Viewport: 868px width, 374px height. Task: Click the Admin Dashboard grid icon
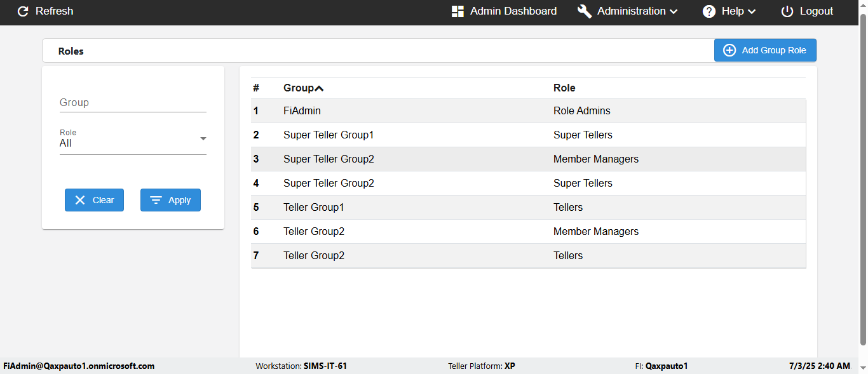pyautogui.click(x=458, y=11)
